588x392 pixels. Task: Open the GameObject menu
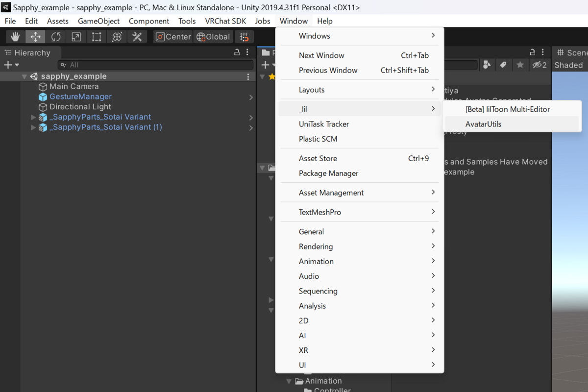point(98,21)
